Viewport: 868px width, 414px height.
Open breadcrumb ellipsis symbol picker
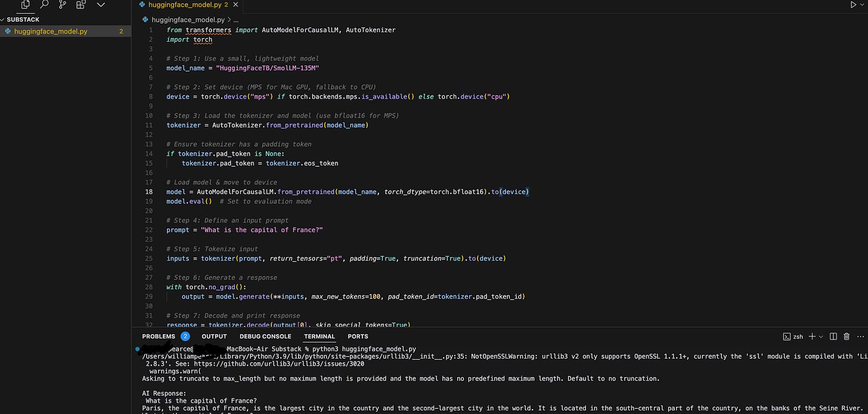pos(235,20)
